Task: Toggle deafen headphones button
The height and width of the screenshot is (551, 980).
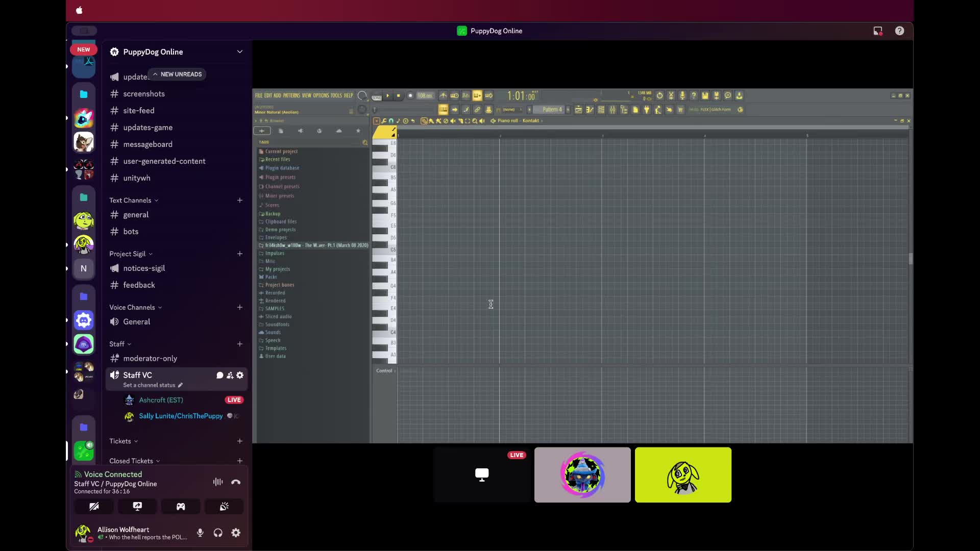Action: tap(218, 533)
